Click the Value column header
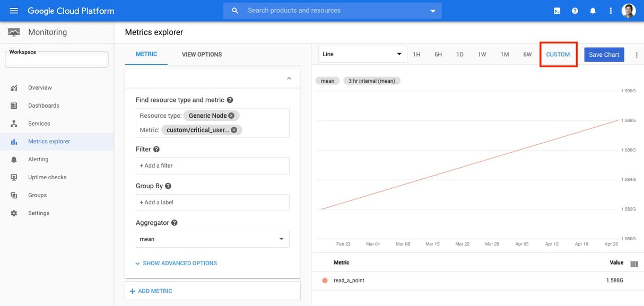The height and width of the screenshot is (306, 644). pyautogui.click(x=616, y=263)
